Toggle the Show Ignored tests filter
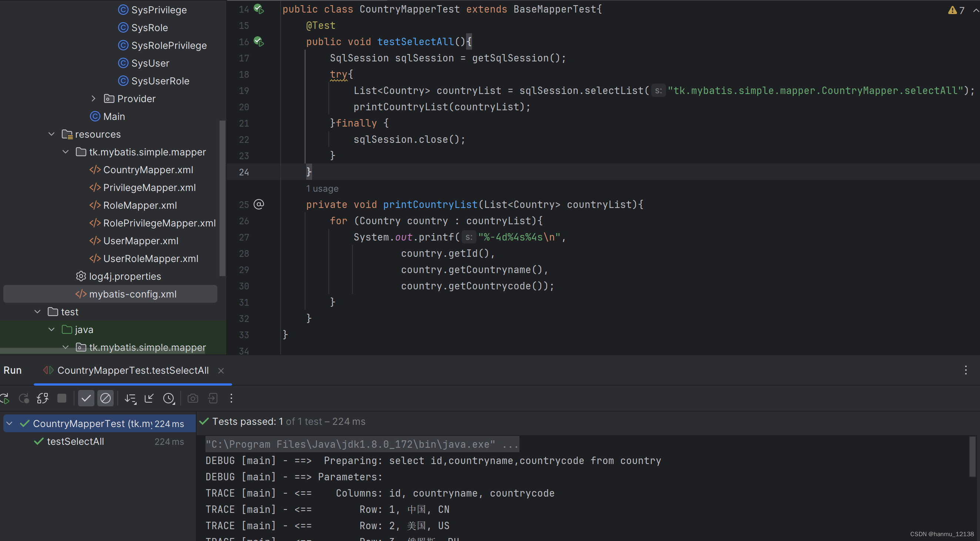Screen dimensions: 980x541 pyautogui.click(x=106, y=398)
